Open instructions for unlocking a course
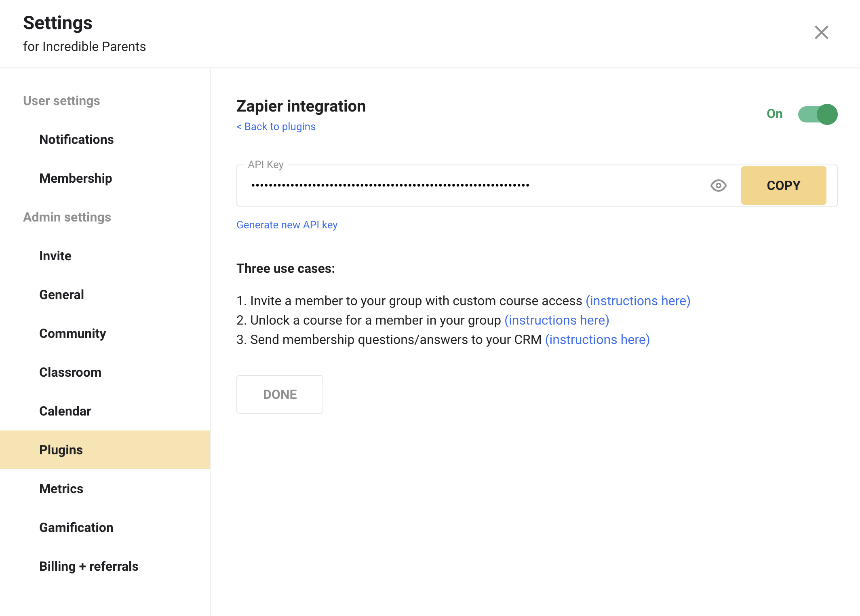Viewport: 860px width, 616px height. pyautogui.click(x=556, y=320)
